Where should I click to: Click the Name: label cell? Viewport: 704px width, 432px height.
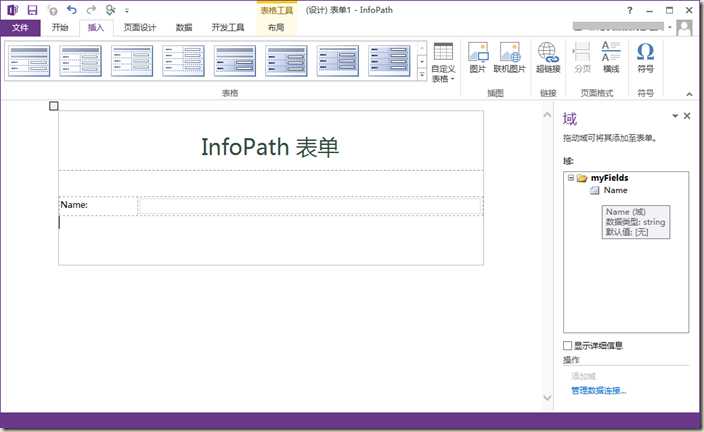click(98, 205)
